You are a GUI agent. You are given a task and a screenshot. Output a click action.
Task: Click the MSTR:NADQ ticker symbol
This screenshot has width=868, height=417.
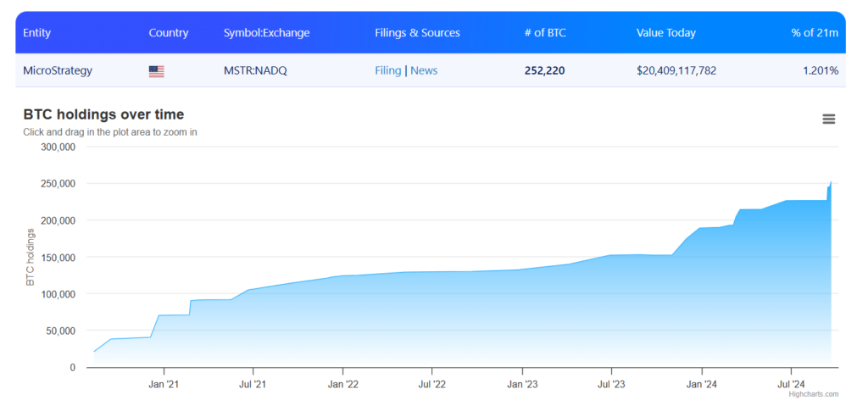click(255, 70)
